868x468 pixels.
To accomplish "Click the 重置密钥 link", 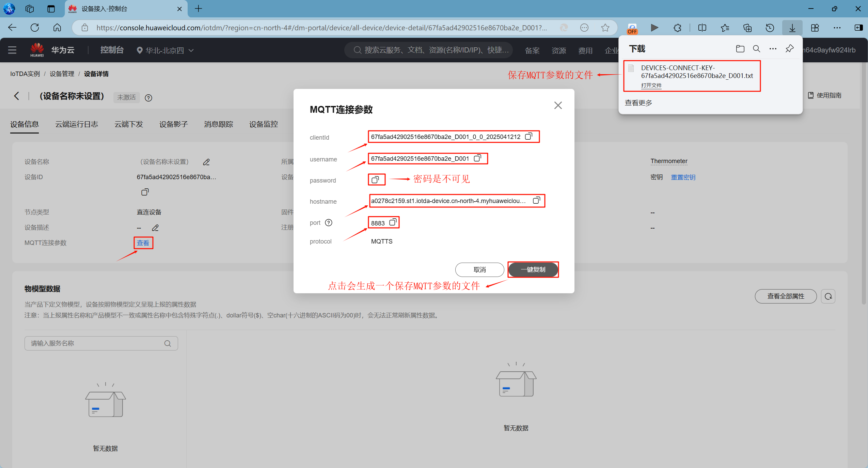I will click(683, 177).
